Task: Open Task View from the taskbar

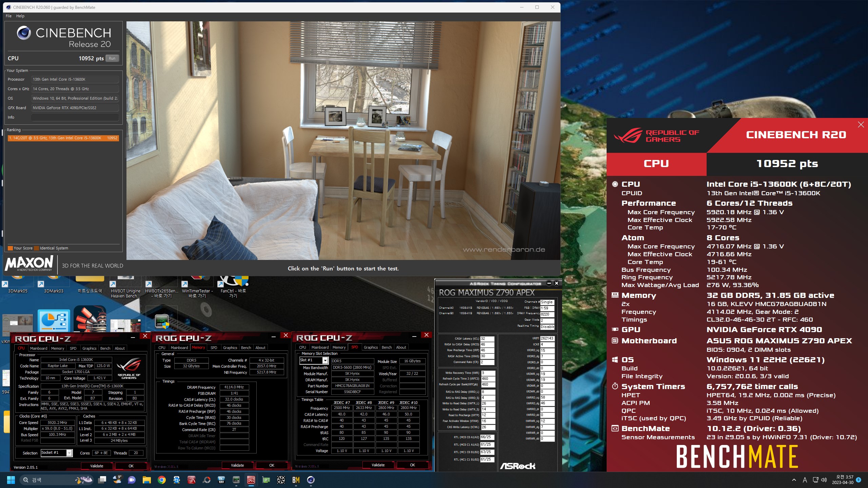Action: [102, 480]
